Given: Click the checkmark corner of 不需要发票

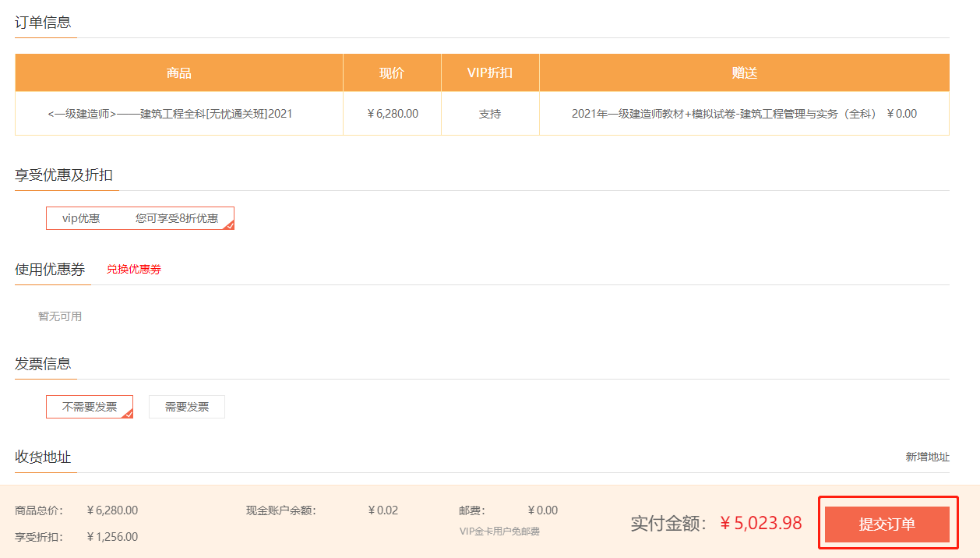Looking at the screenshot, I should pos(128,415).
